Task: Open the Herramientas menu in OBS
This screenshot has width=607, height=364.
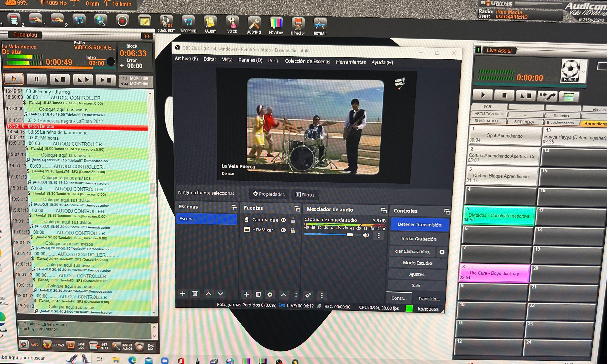Action: tap(350, 62)
